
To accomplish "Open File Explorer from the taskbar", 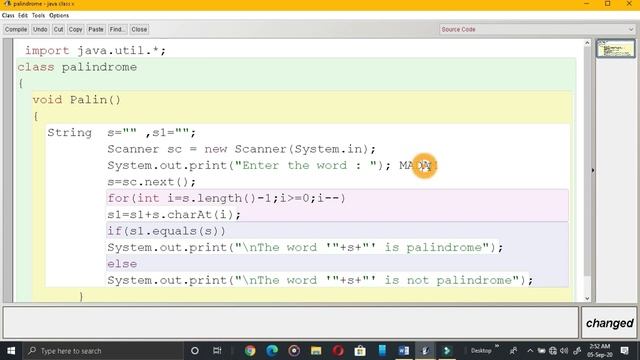I will pyautogui.click(x=316, y=351).
